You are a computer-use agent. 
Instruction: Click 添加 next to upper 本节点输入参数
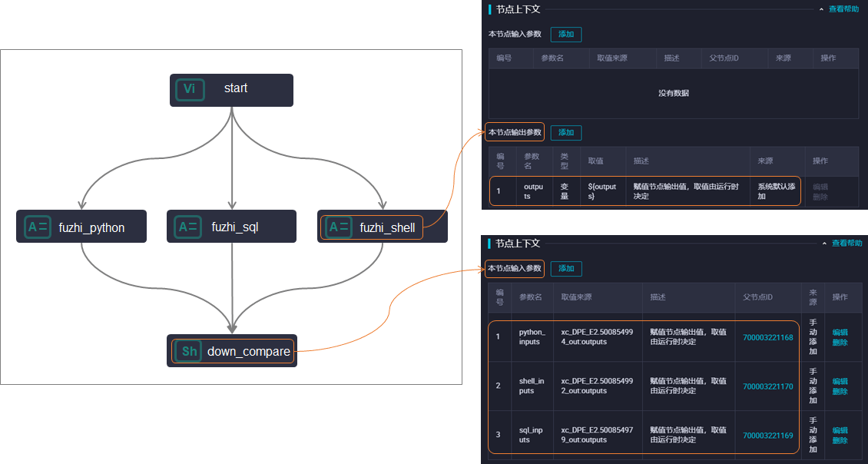coord(566,35)
